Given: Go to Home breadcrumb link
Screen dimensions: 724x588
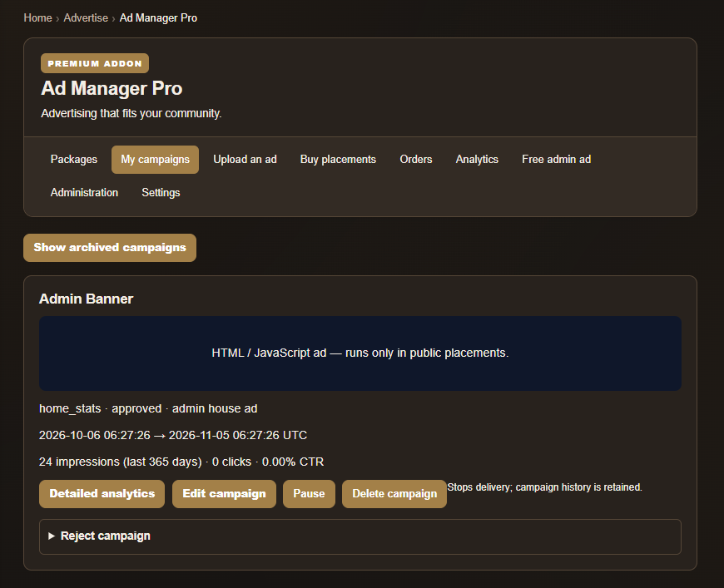Looking at the screenshot, I should coord(37,18).
